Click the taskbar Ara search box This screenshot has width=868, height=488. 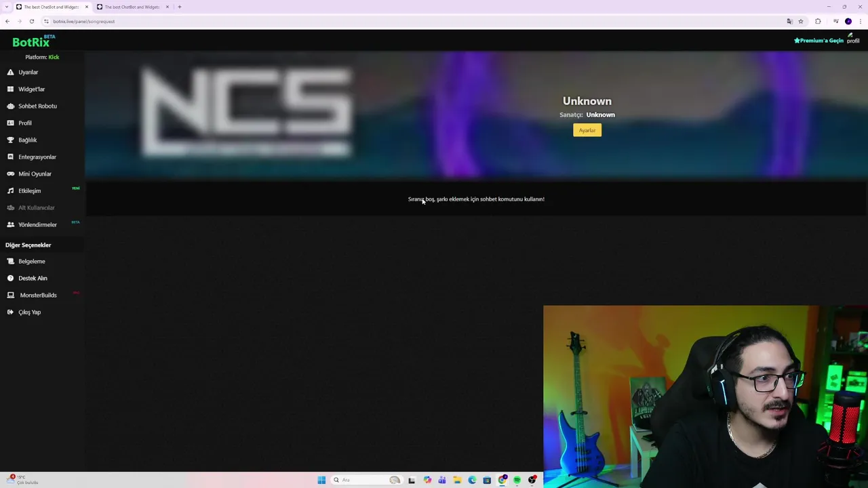(x=366, y=480)
